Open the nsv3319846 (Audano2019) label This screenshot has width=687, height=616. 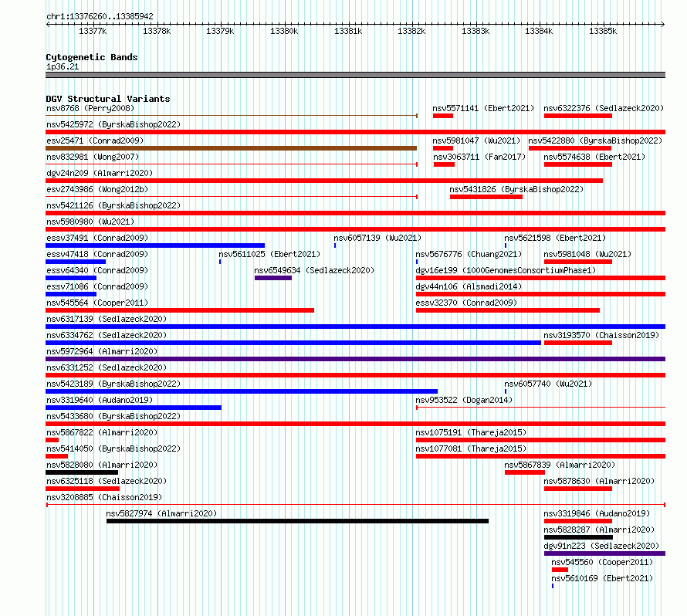point(597,513)
